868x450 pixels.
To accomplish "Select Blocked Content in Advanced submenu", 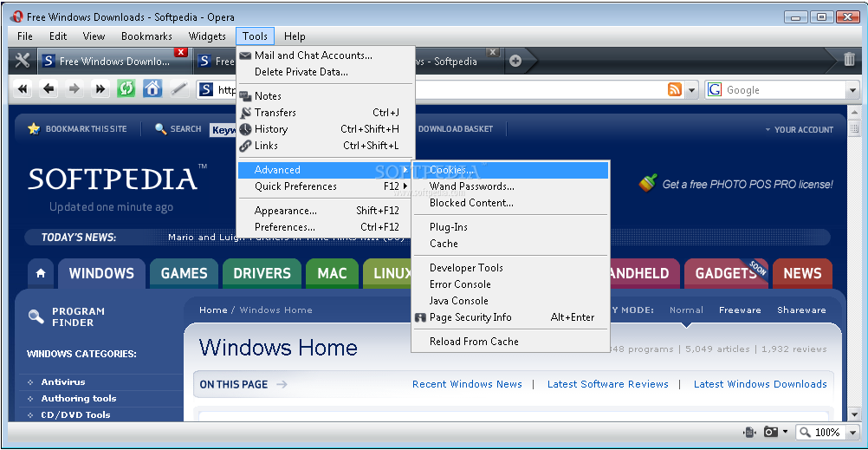I will (510, 203).
